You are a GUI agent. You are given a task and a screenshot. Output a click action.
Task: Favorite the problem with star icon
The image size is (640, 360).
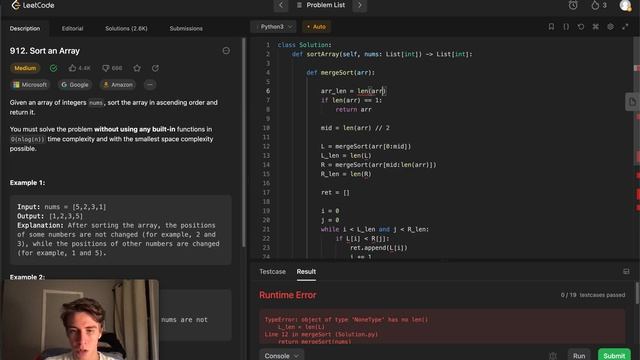tap(137, 68)
